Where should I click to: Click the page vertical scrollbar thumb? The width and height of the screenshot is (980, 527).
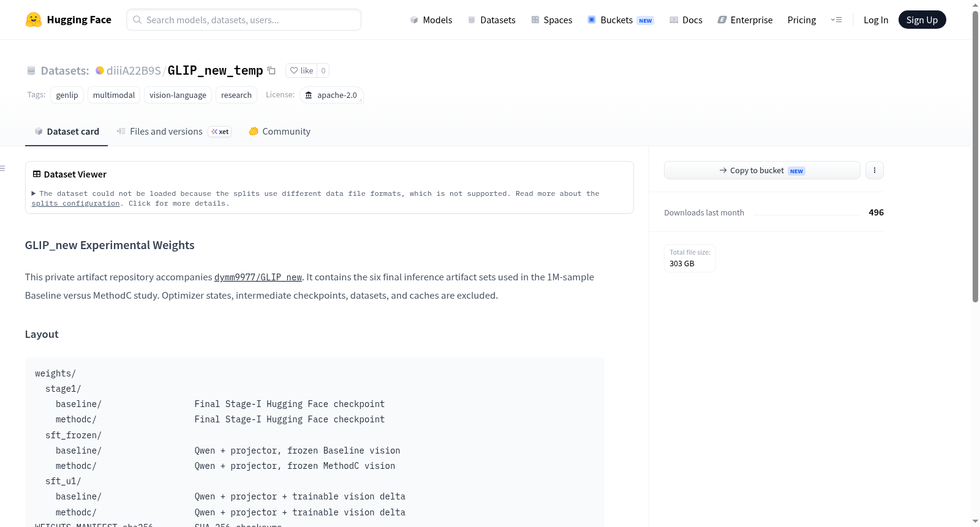pyautogui.click(x=975, y=156)
